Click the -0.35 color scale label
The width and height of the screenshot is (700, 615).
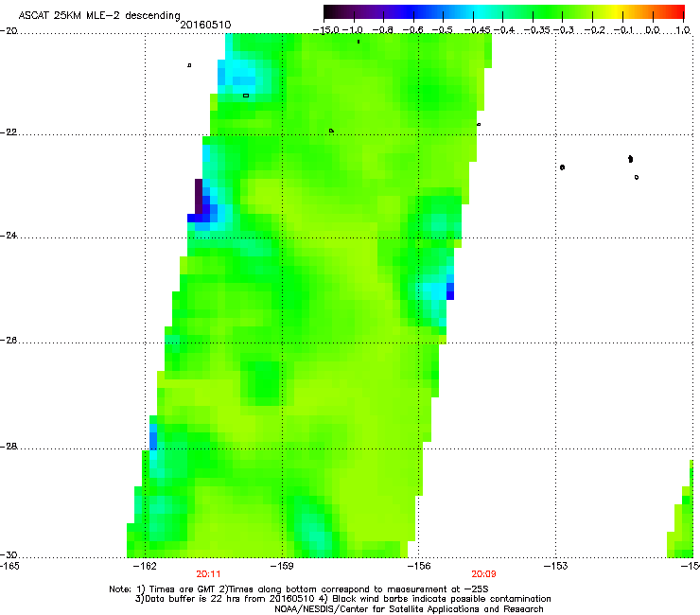coord(537,30)
